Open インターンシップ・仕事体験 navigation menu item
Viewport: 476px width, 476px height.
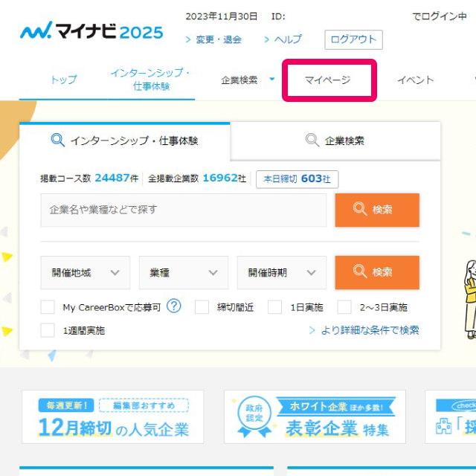coord(151,80)
